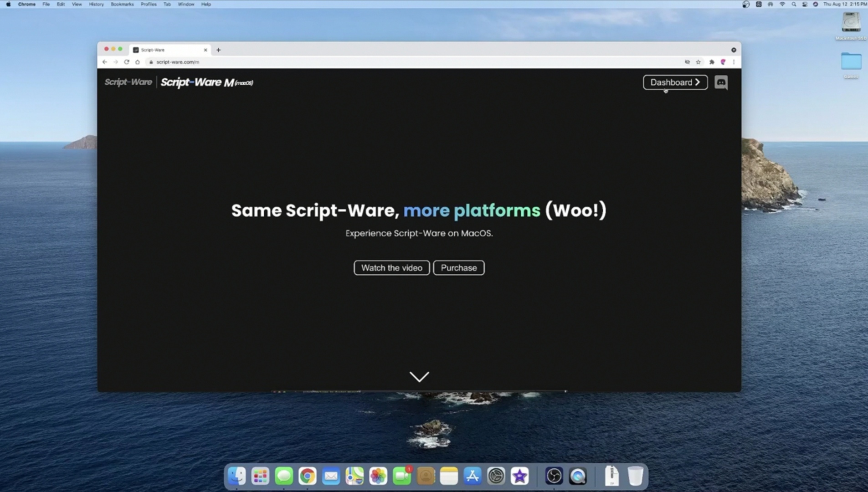Open the Macintosh SSD desktop drive

851,23
